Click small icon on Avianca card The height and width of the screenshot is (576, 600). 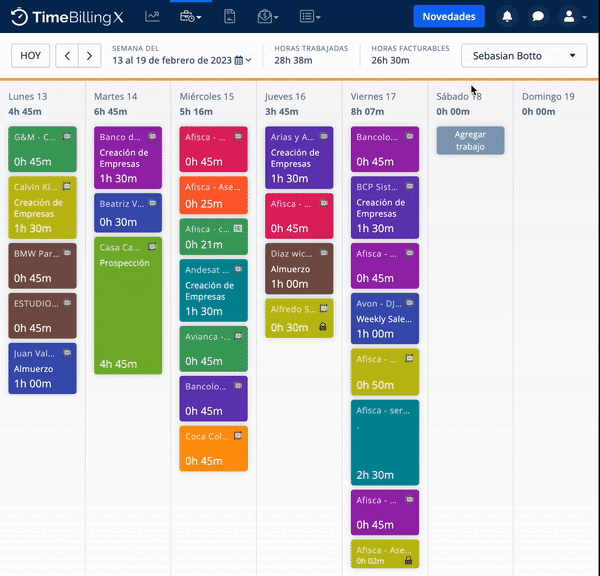(x=238, y=336)
